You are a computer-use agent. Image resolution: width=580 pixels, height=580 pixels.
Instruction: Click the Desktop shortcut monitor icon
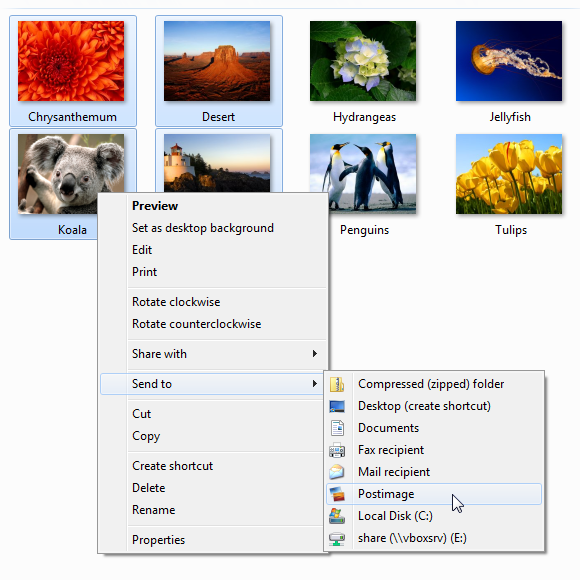[337, 406]
